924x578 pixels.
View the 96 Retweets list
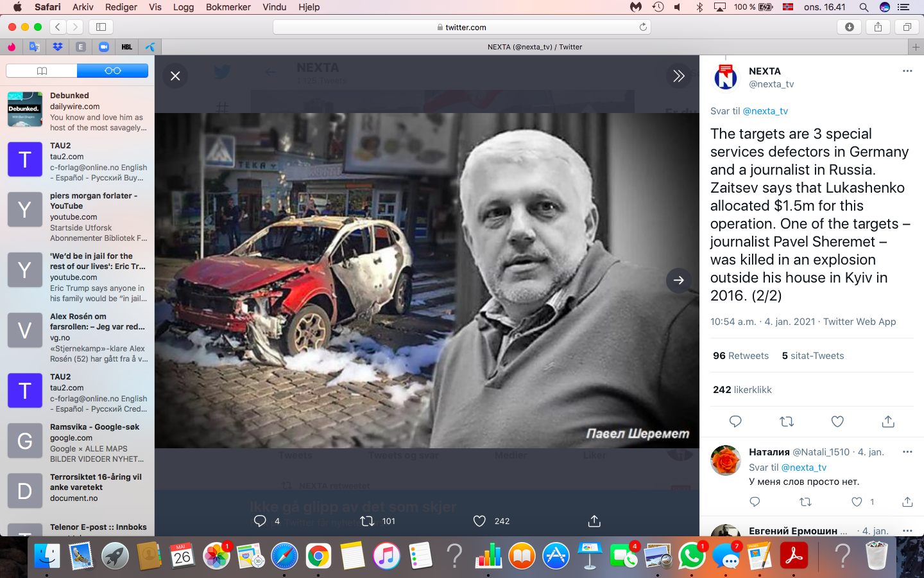740,356
